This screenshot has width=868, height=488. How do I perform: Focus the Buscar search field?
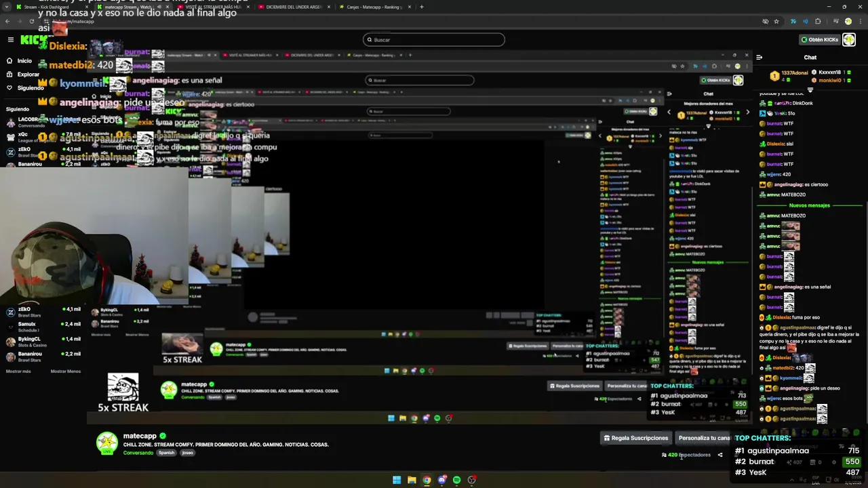coord(434,39)
